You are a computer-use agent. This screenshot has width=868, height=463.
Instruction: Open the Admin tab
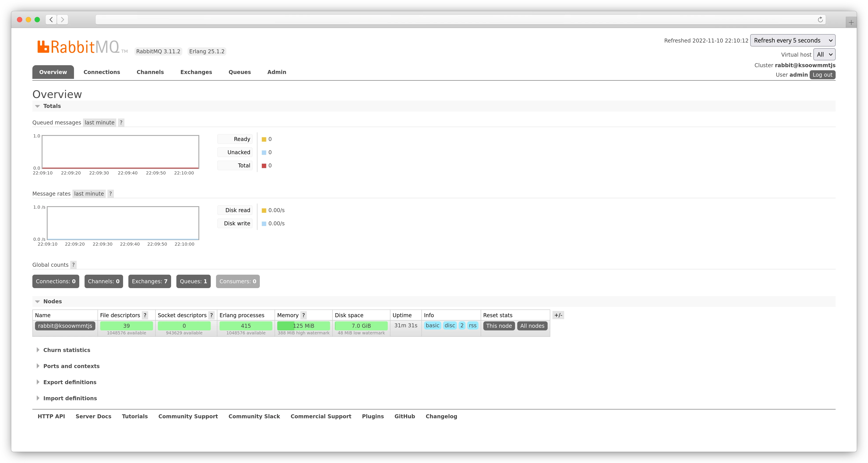[276, 72]
